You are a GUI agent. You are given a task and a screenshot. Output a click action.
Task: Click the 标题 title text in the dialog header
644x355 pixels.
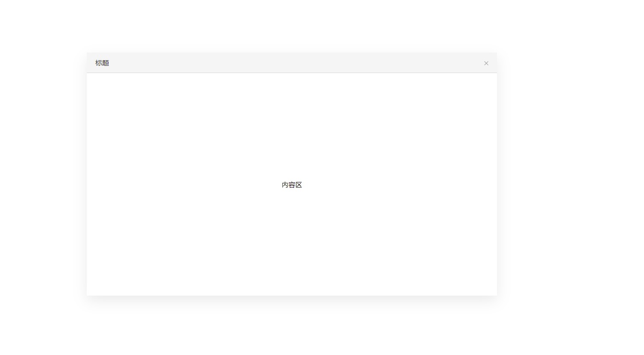[102, 63]
